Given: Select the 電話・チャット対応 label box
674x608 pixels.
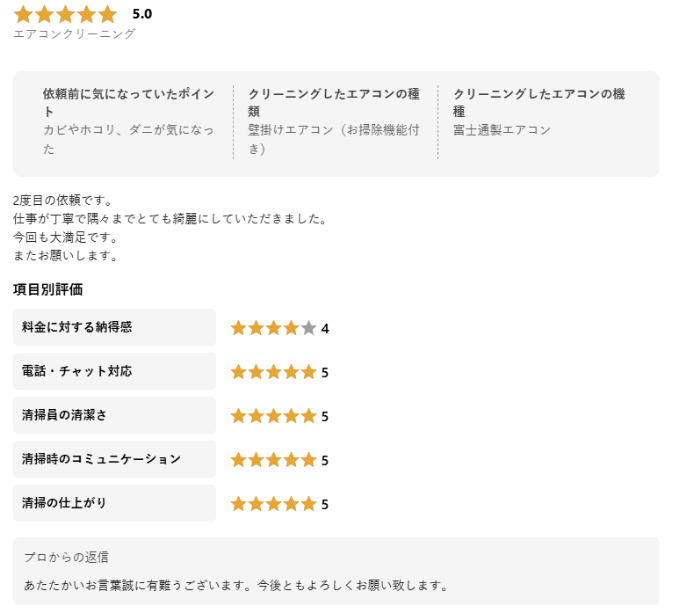Looking at the screenshot, I should coord(114,371).
